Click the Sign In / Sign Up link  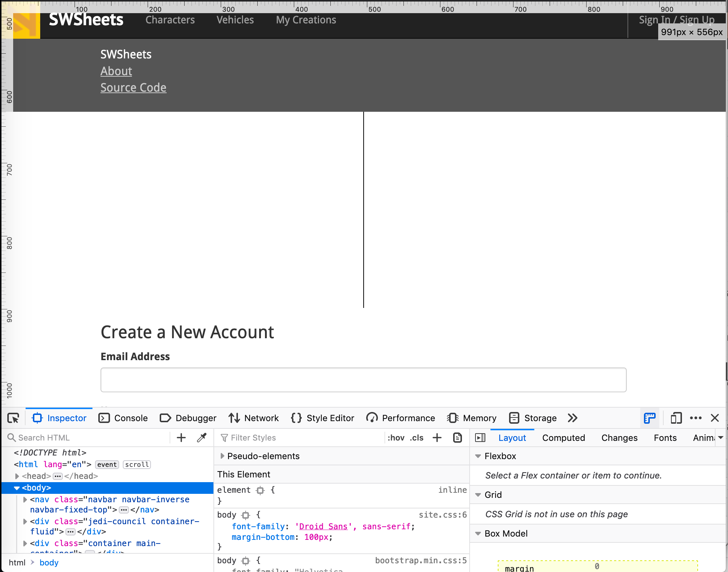pos(676,20)
